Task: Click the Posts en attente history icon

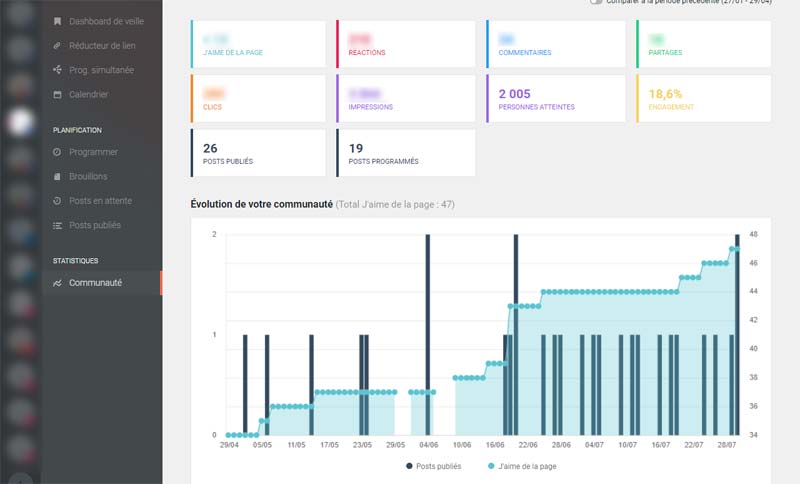Action: point(57,201)
